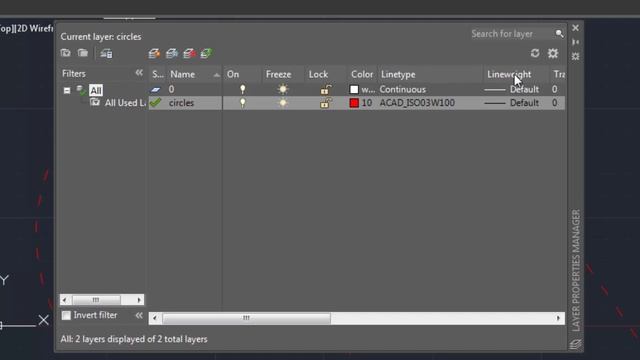
Task: Select the All filter in tree
Action: 96,90
